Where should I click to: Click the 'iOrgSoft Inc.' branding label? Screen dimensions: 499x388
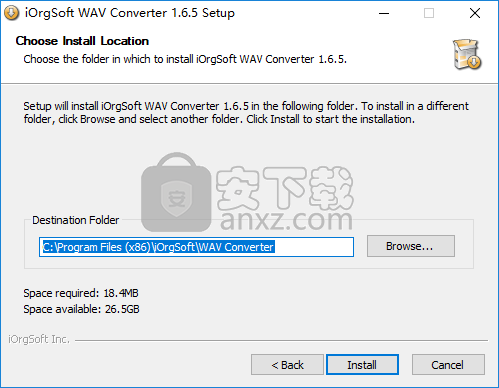coord(39,339)
